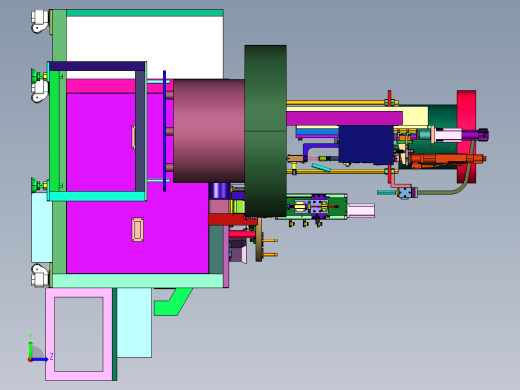This screenshot has width=520, height=390.
Task: Select the thin blue vertical plate
Action: (164, 131)
